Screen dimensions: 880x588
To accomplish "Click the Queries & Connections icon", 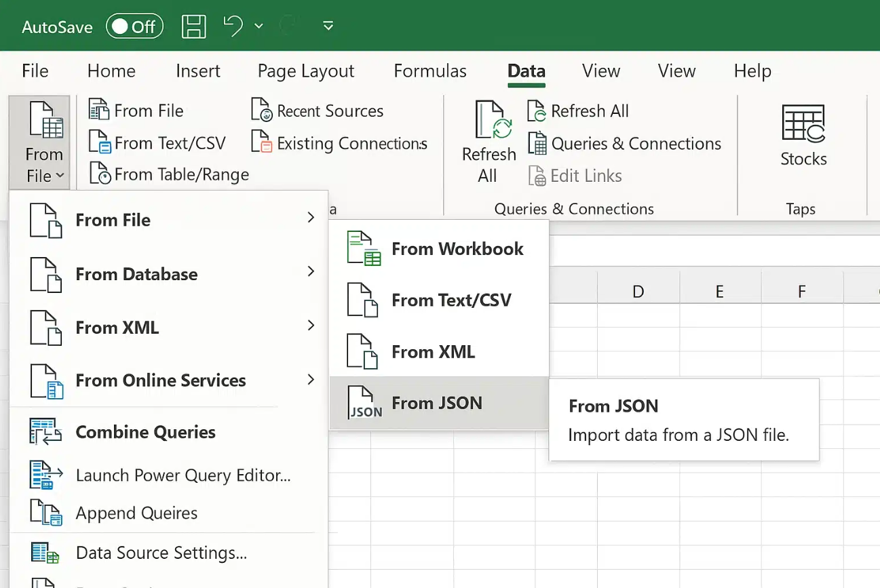I will tap(537, 144).
